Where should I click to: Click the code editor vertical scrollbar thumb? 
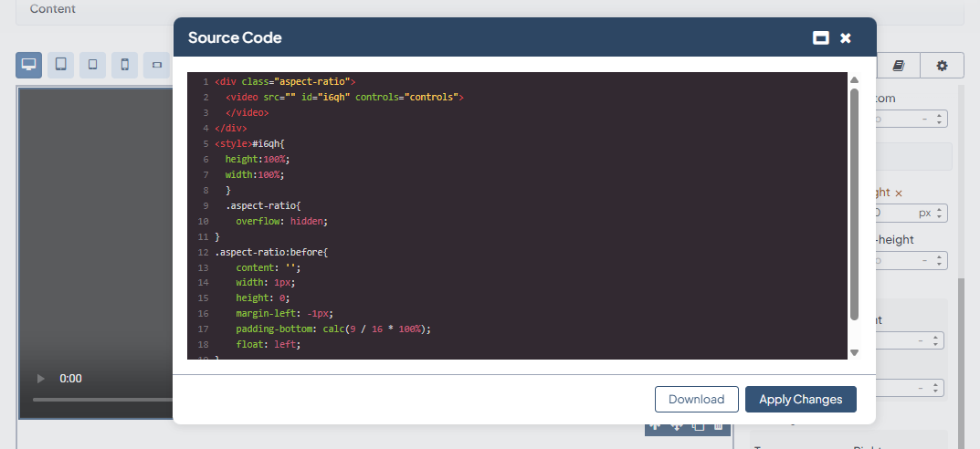click(854, 204)
